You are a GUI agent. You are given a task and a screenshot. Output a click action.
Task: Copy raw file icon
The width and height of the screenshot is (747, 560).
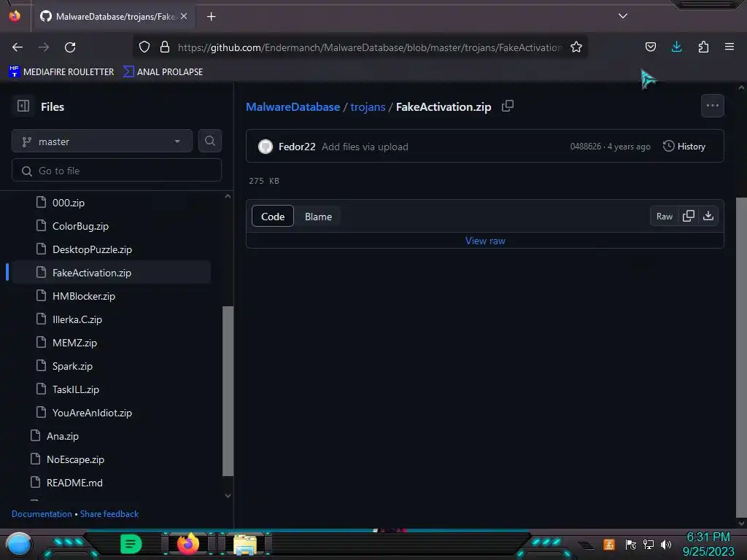689,216
